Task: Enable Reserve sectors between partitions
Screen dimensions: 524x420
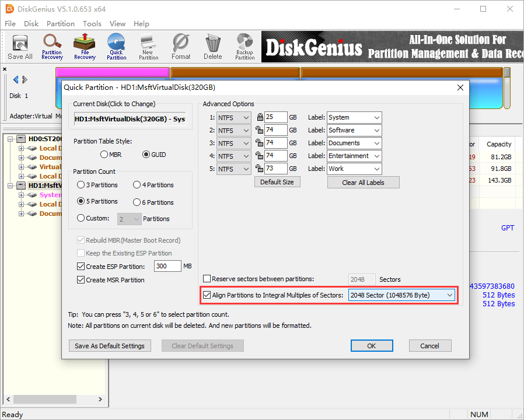Action: click(x=207, y=279)
